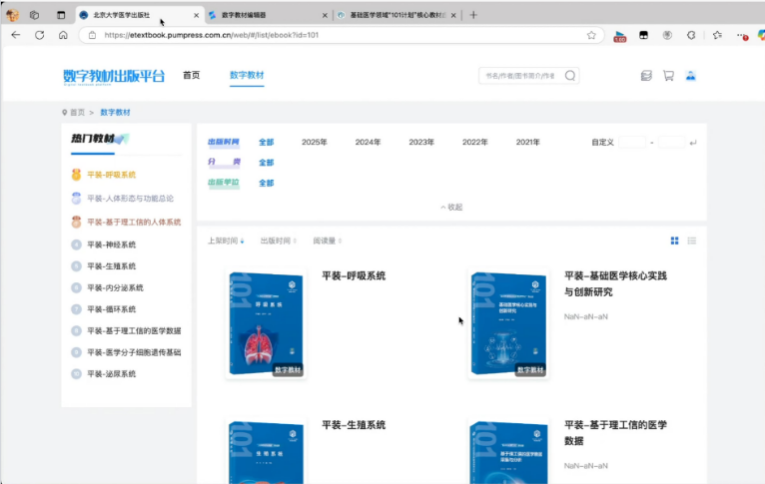This screenshot has width=765, height=484.
Task: Click custom end year input
Action: [x=671, y=142]
